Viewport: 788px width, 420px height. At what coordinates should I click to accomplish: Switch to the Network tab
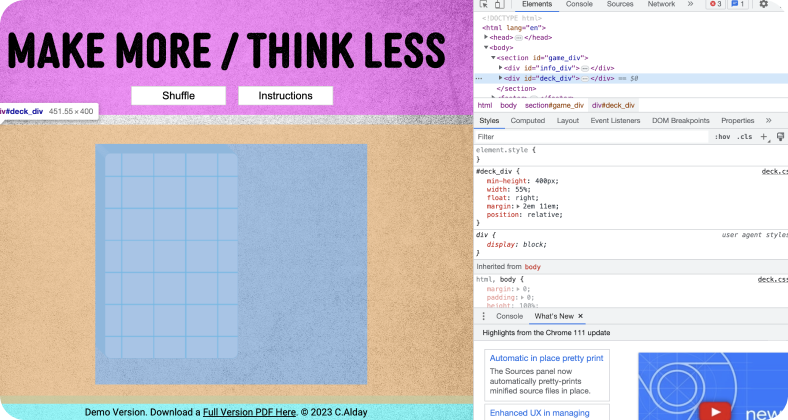(661, 4)
